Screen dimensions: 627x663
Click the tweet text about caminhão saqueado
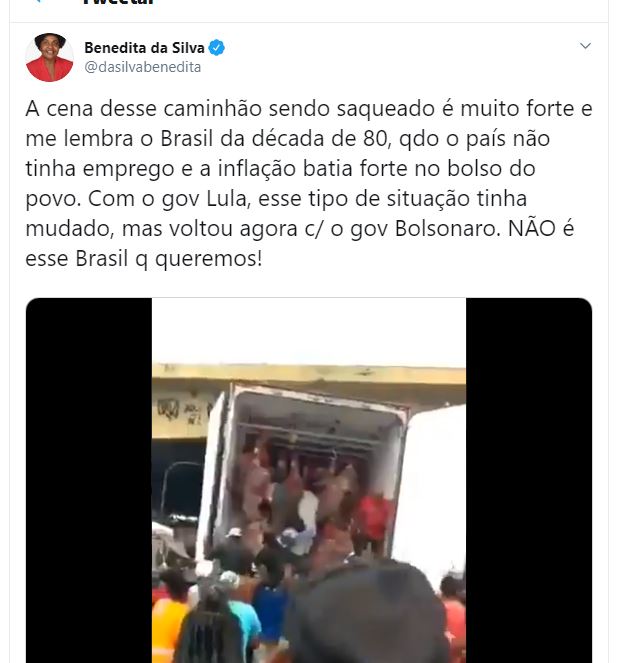click(309, 183)
